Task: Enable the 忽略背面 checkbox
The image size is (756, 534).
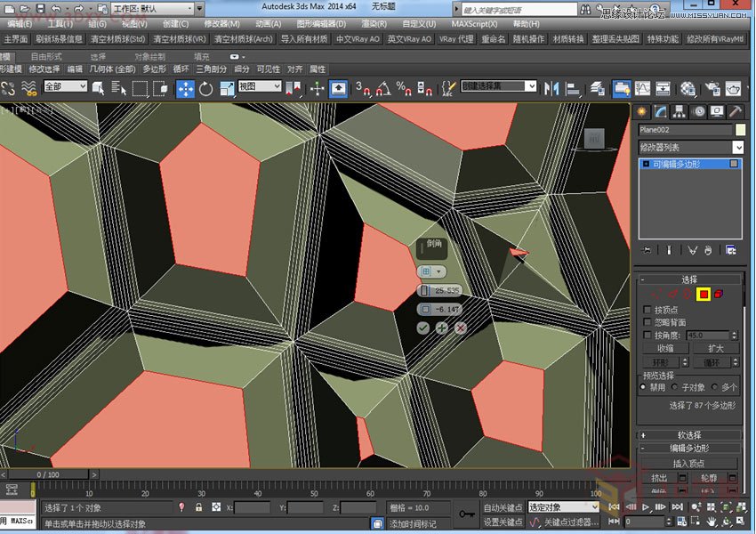Action: point(647,322)
